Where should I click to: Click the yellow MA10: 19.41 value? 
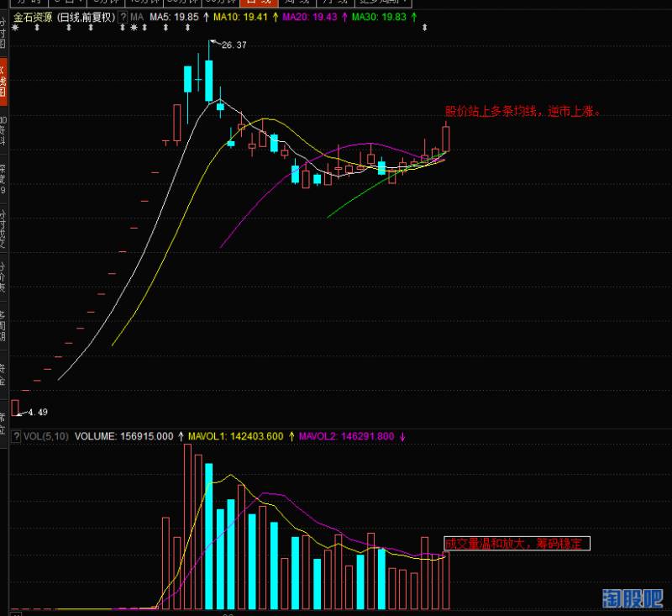[240, 17]
